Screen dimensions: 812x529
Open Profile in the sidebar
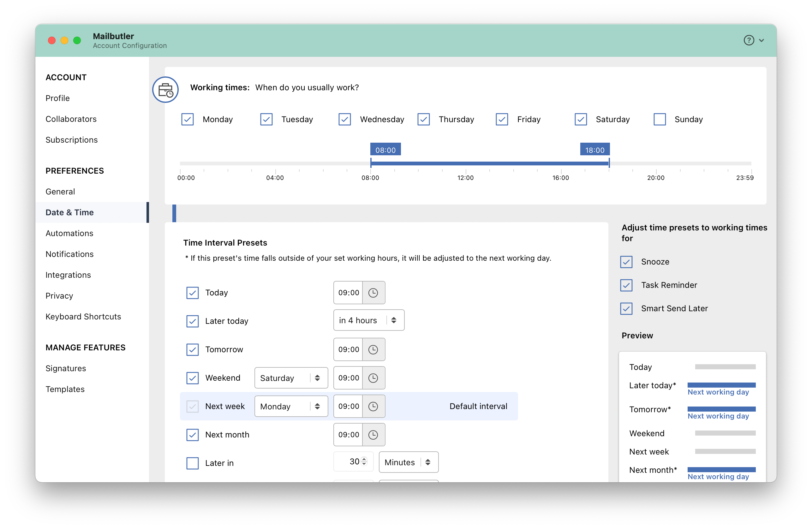(x=58, y=98)
